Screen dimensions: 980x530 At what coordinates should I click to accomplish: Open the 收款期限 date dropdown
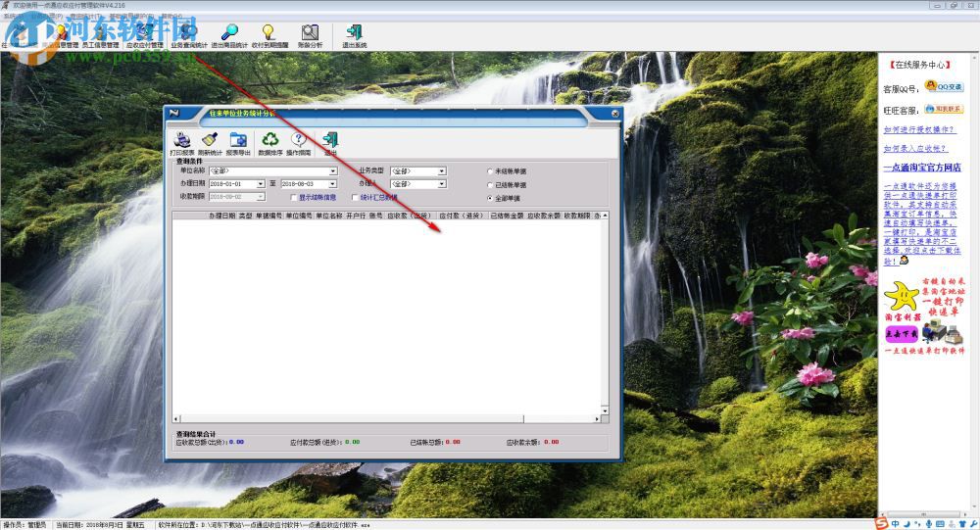(261, 197)
